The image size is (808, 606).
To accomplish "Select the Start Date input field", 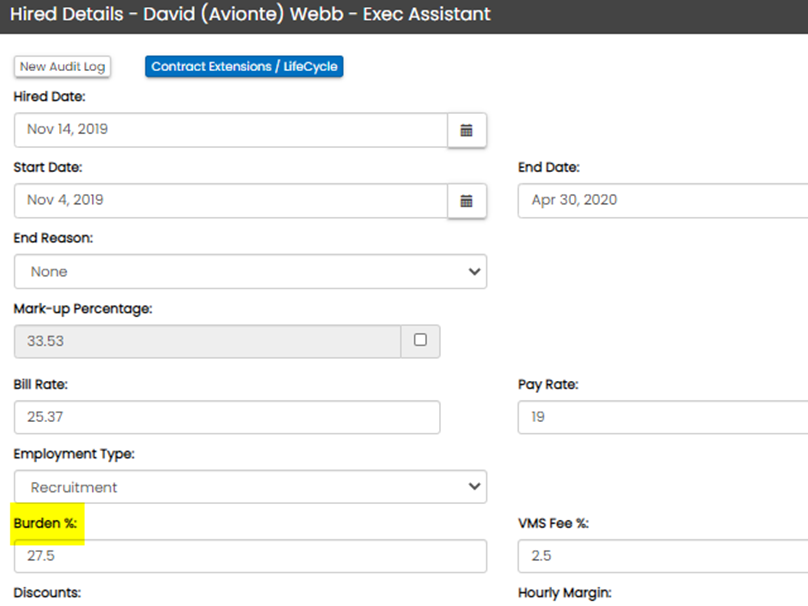I will tap(231, 200).
